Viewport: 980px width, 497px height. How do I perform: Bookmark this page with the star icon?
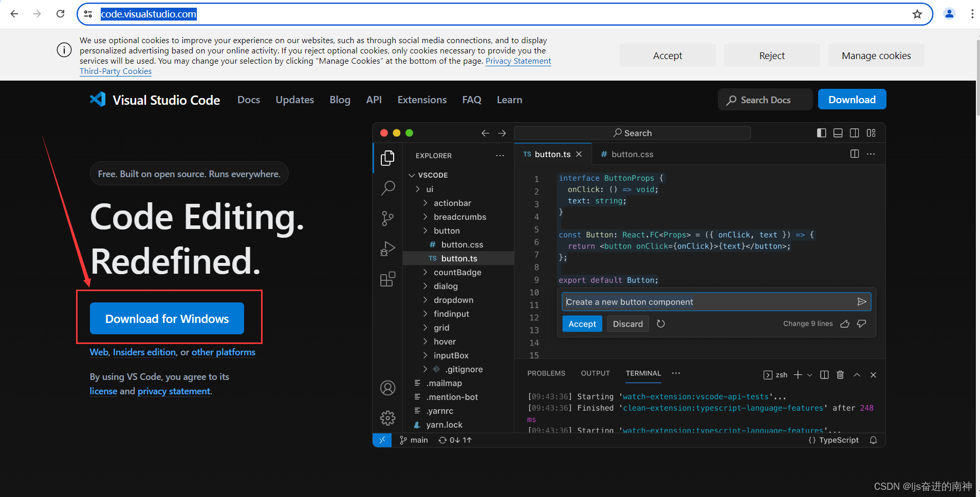click(917, 14)
